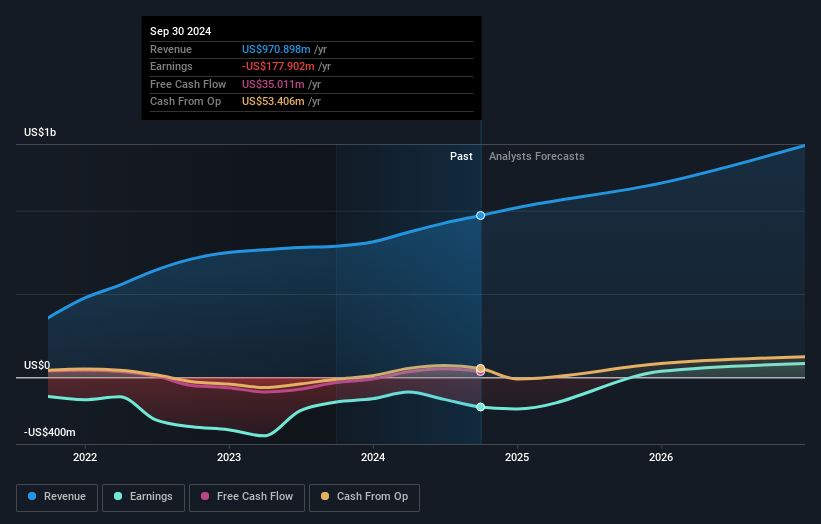Viewport: 821px width, 524px height.
Task: Click the -US$177.902m earnings value
Action: pos(278,66)
